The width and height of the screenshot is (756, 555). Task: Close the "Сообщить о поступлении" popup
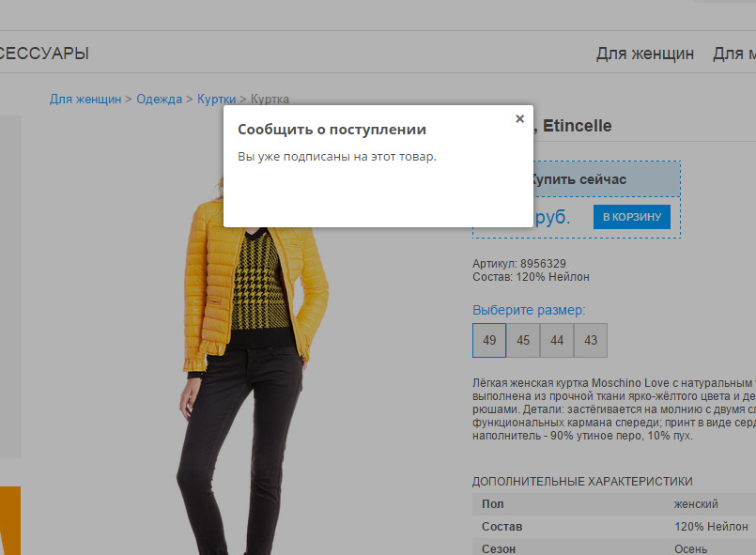coord(519,119)
